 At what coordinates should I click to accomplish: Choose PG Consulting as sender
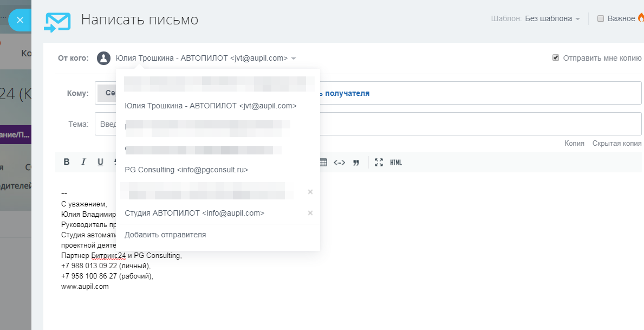[x=186, y=170]
